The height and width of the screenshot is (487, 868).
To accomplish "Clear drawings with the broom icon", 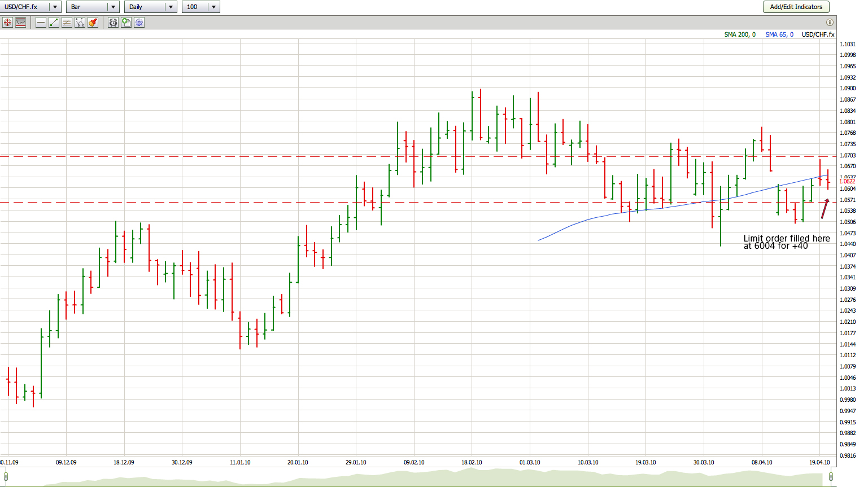I will point(93,23).
